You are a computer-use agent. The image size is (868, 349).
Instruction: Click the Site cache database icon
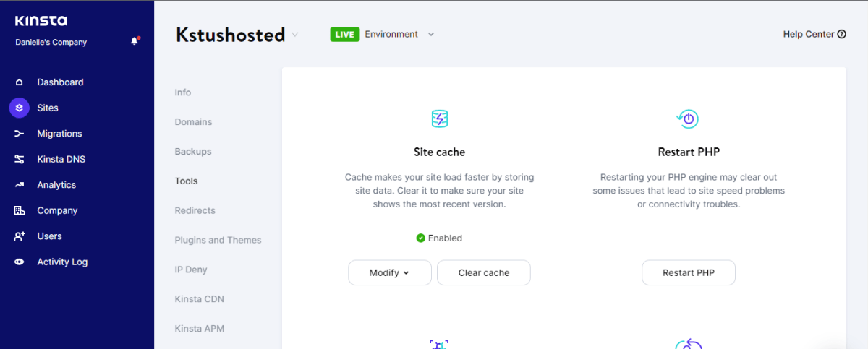tap(439, 119)
